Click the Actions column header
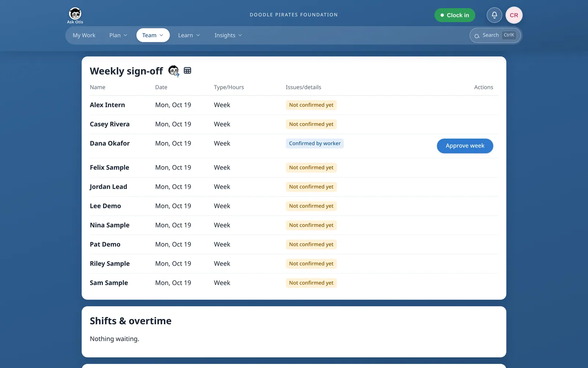 click(483, 87)
